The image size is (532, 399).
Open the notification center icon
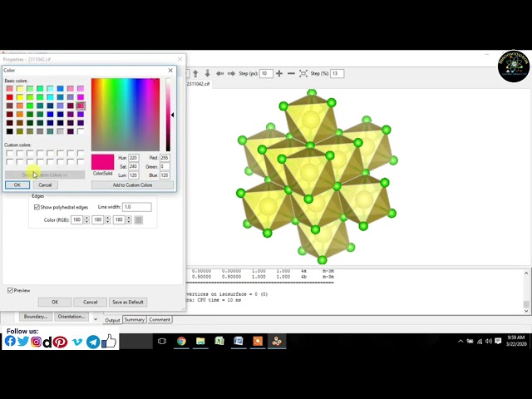[x=498, y=342]
